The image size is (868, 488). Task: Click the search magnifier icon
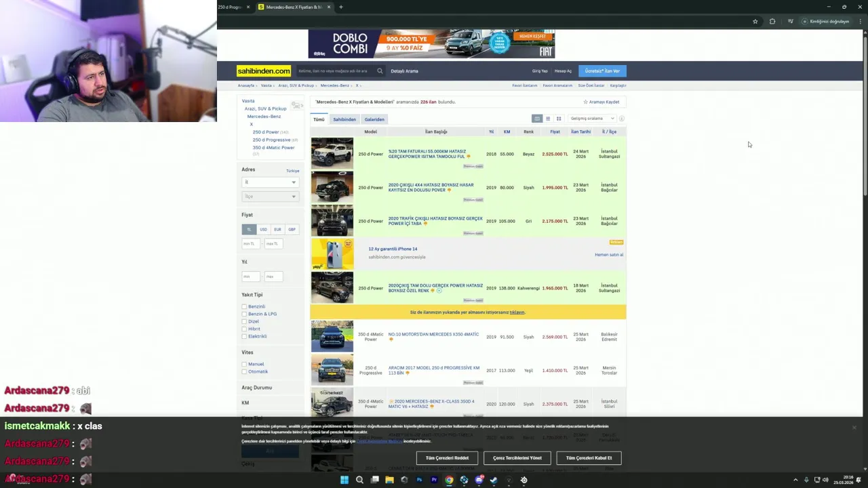[380, 70]
